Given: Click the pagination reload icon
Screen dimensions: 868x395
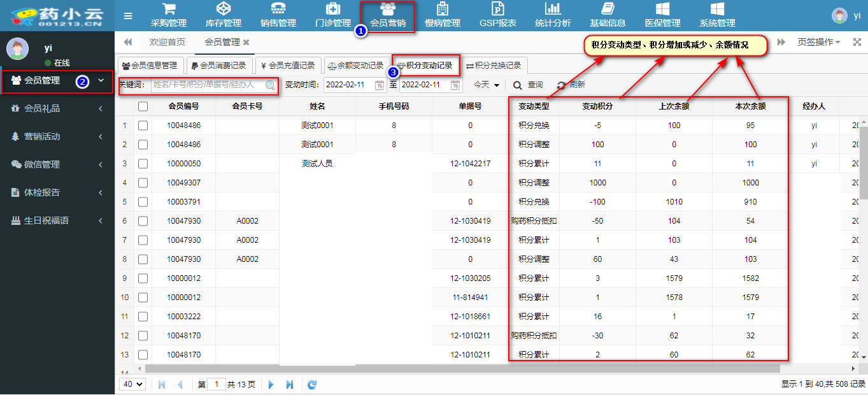Looking at the screenshot, I should (312, 384).
